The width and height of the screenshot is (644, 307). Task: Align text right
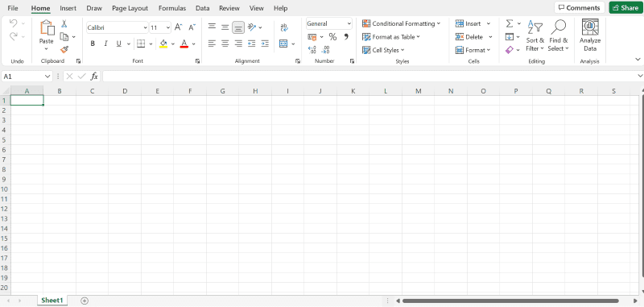[238, 44]
